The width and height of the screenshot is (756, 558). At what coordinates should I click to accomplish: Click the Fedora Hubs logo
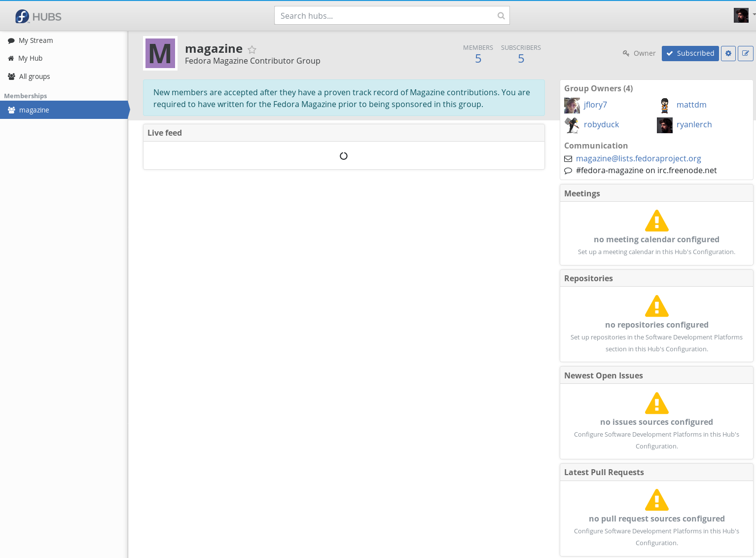click(x=38, y=16)
